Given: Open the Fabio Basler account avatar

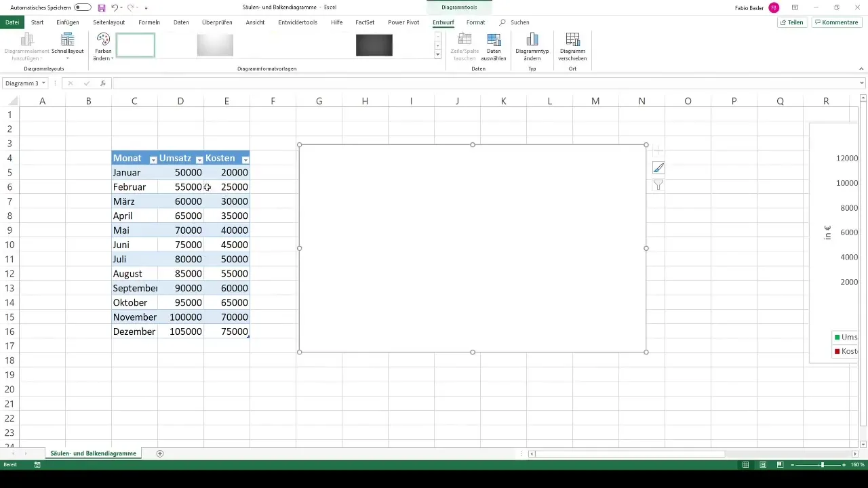Looking at the screenshot, I should tap(774, 7).
